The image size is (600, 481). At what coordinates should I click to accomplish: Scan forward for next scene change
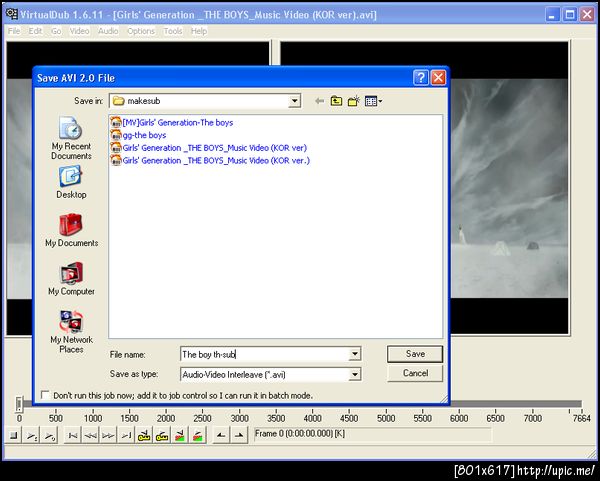click(x=197, y=435)
